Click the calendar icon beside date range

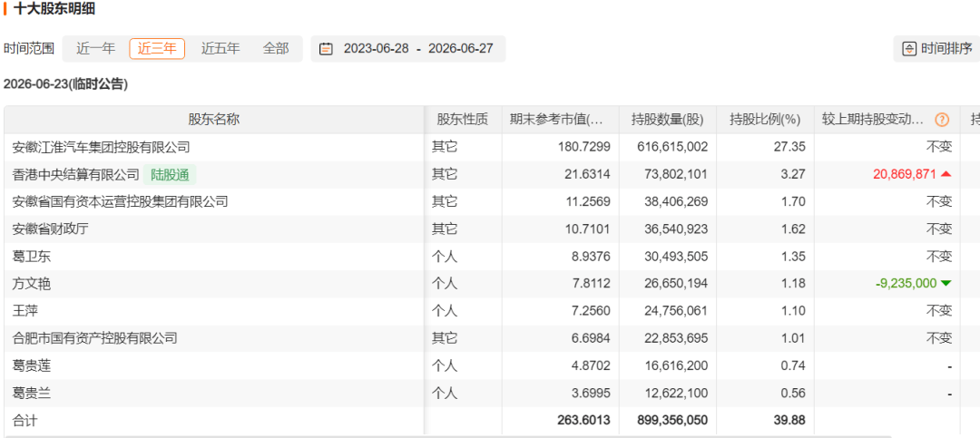point(326,49)
